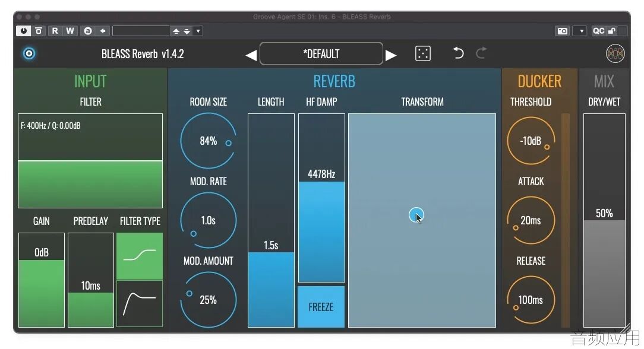644x349 pixels.
Task: Click the MOD. AMOUNT knob
Action: pos(209,300)
